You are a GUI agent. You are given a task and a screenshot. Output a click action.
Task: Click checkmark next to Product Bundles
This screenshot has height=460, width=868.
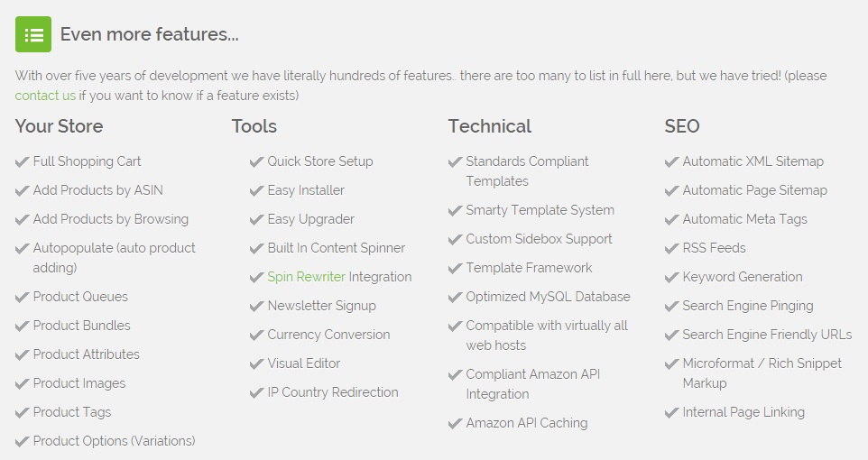click(23, 327)
